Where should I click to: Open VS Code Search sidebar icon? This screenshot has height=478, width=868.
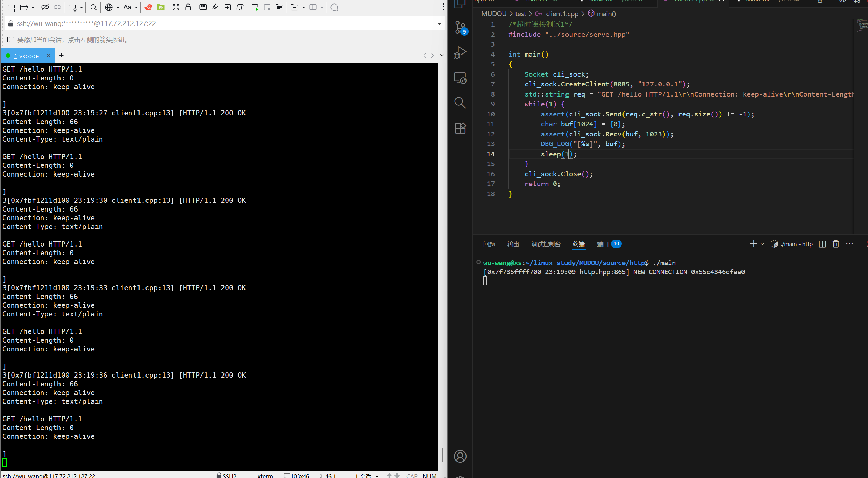coord(460,103)
